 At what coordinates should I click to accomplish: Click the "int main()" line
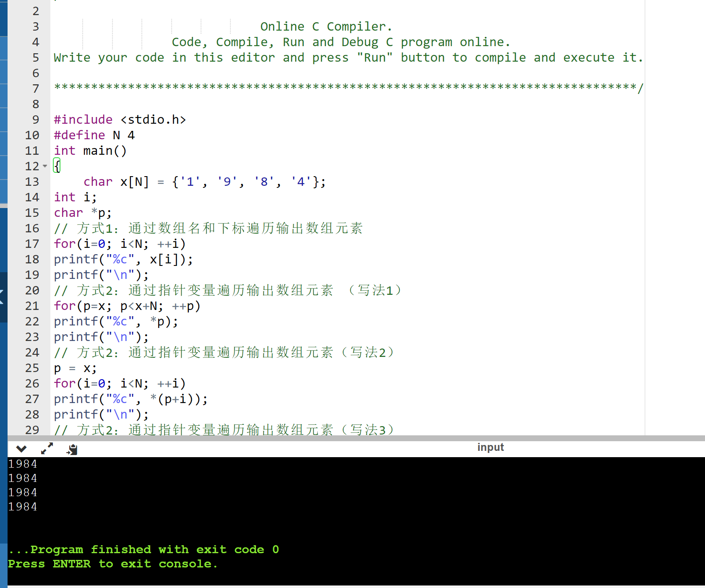pyautogui.click(x=90, y=151)
